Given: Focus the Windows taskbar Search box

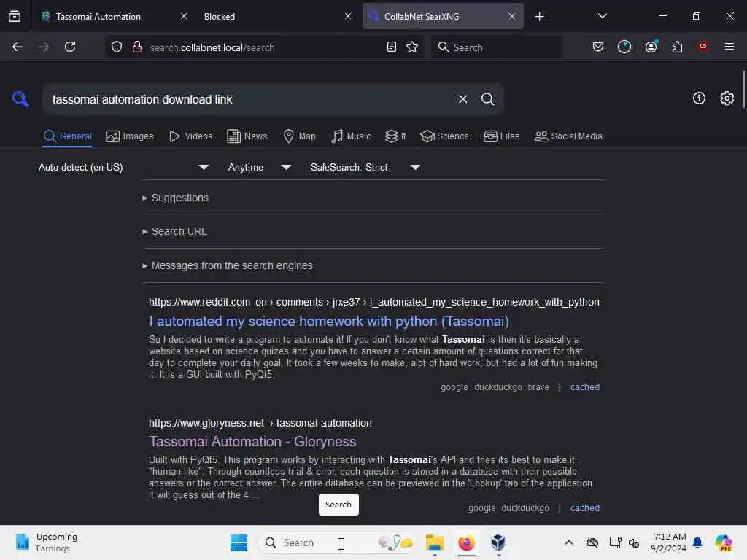Looking at the screenshot, I should coord(336,542).
